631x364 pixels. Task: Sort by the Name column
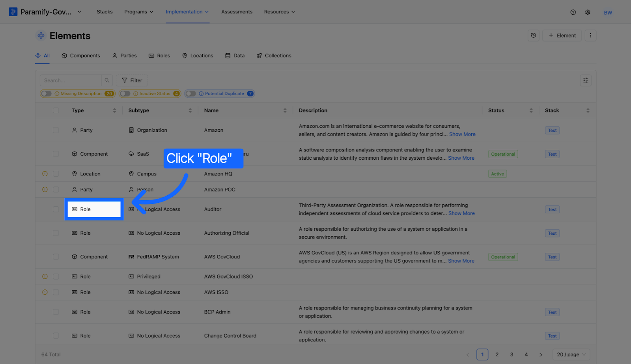point(285,110)
